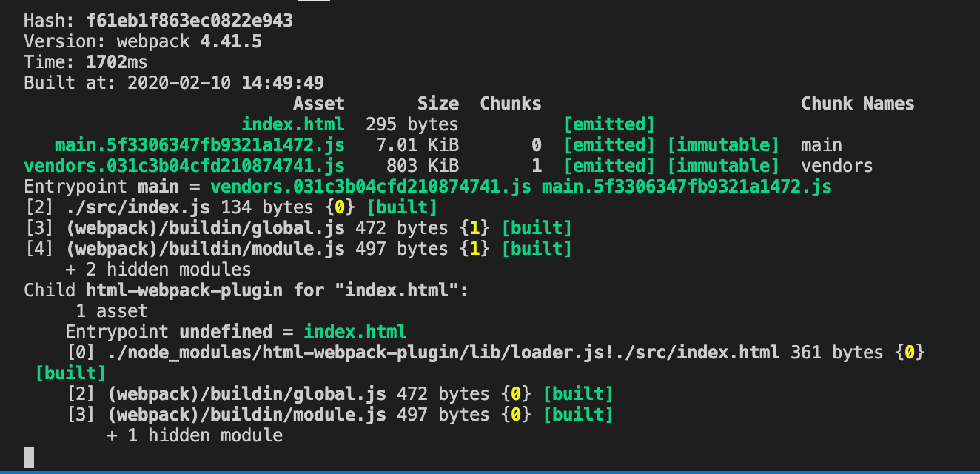This screenshot has height=474, width=980.
Task: Click the Chunk Names column header
Action: [857, 104]
